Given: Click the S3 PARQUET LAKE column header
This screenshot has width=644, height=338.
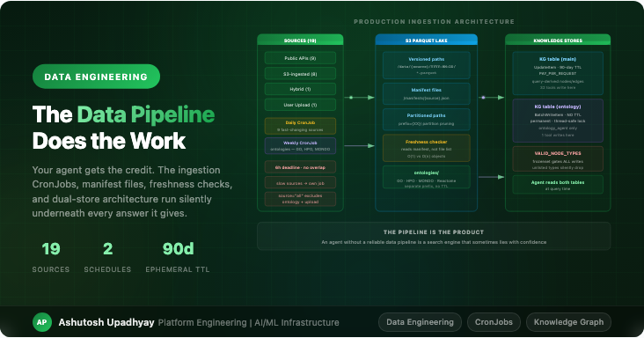Looking at the screenshot, I should pos(427,40).
